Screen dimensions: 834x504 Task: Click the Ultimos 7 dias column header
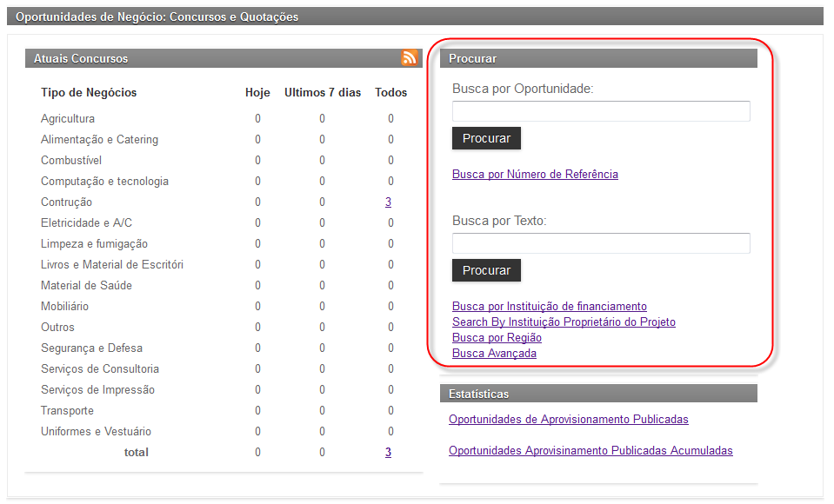point(322,93)
